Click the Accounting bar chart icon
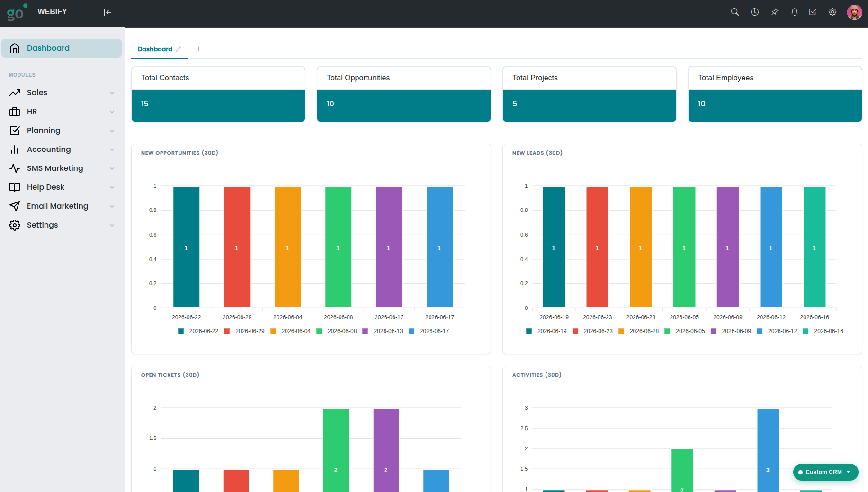Viewport: 868px width, 492px height. pyautogui.click(x=15, y=149)
